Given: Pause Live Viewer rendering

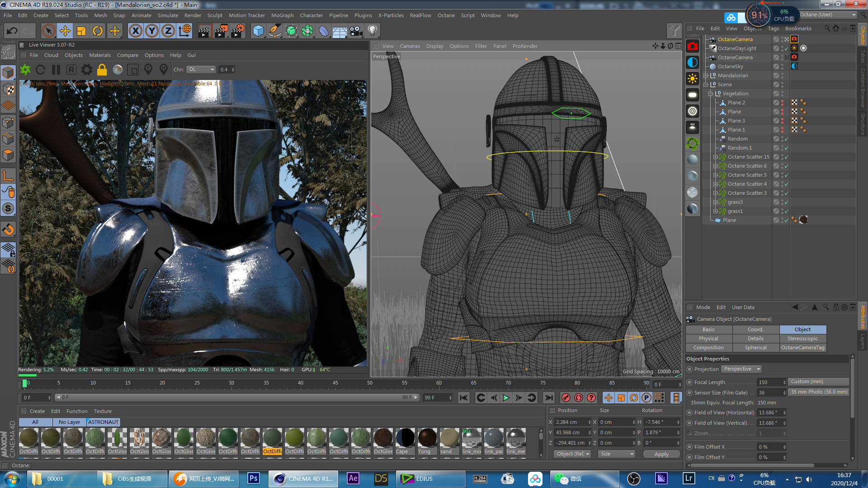Looking at the screenshot, I should pos(56,70).
